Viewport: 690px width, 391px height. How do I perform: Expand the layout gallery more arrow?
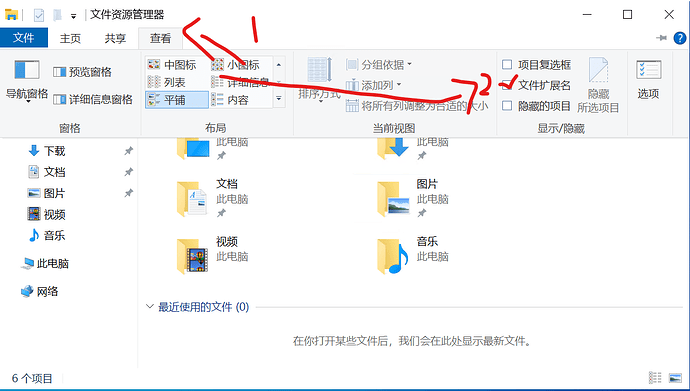pyautogui.click(x=279, y=99)
